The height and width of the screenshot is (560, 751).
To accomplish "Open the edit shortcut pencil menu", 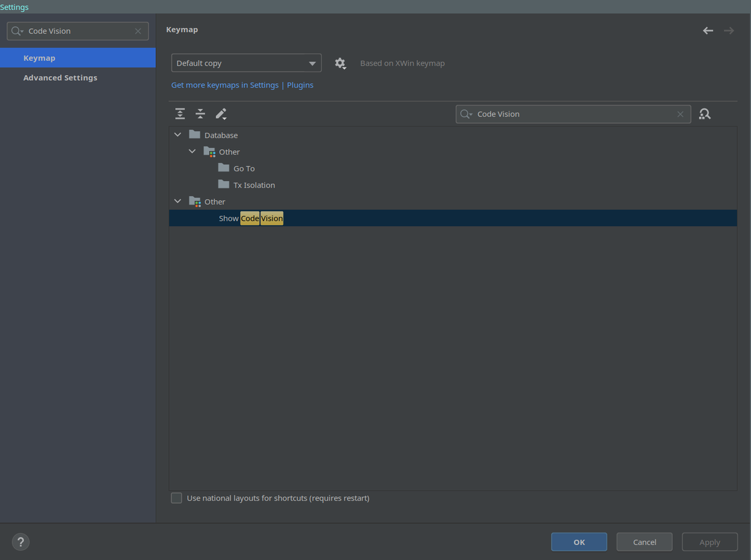I will pos(221,114).
